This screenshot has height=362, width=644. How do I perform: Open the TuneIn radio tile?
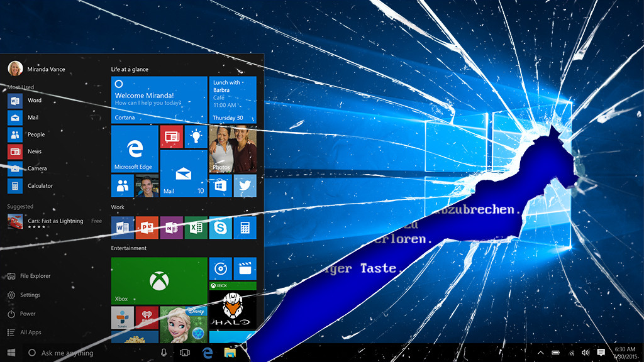[123, 317]
